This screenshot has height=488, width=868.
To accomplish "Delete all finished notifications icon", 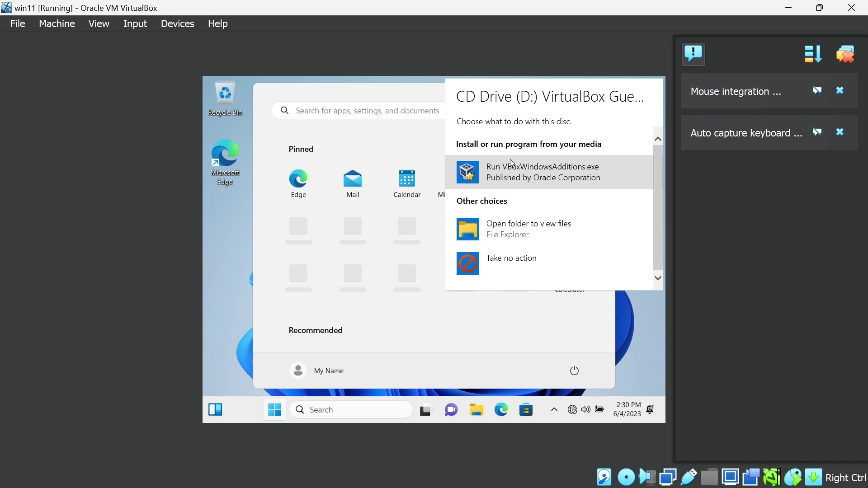I will [x=845, y=54].
